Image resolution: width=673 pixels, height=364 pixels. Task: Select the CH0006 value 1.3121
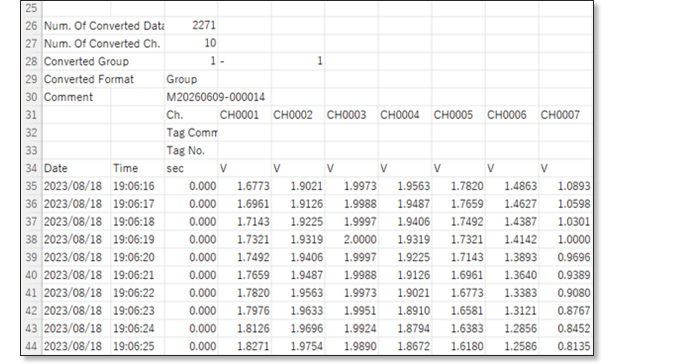pos(512,311)
